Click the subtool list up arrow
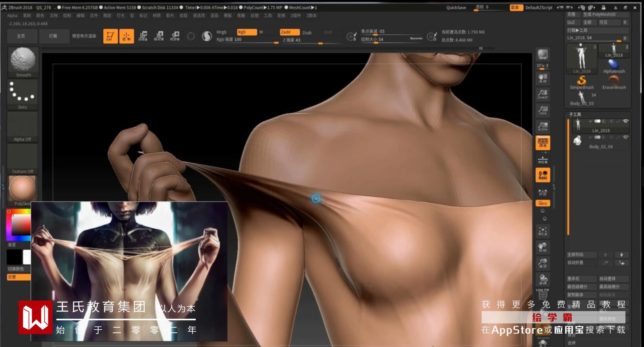The width and height of the screenshot is (644, 347). (605, 255)
